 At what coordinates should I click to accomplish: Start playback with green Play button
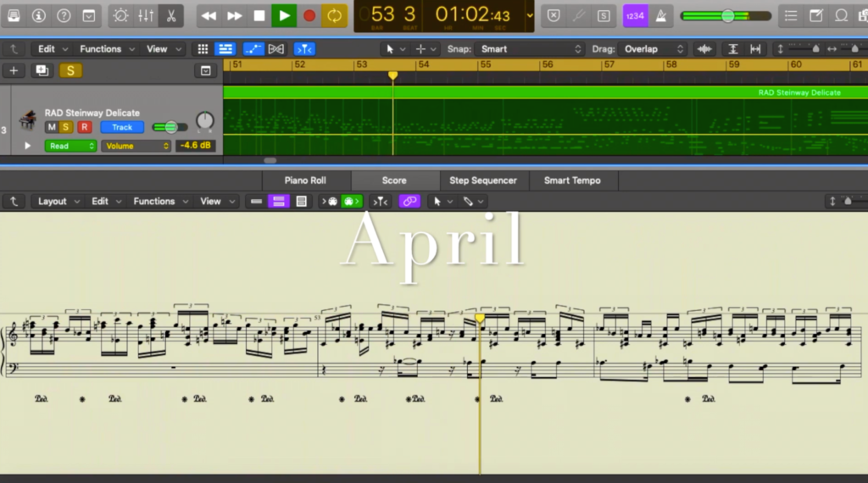284,16
